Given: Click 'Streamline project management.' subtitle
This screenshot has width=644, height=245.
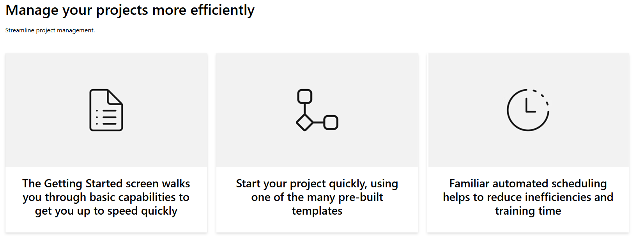Looking at the screenshot, I should (x=50, y=30).
